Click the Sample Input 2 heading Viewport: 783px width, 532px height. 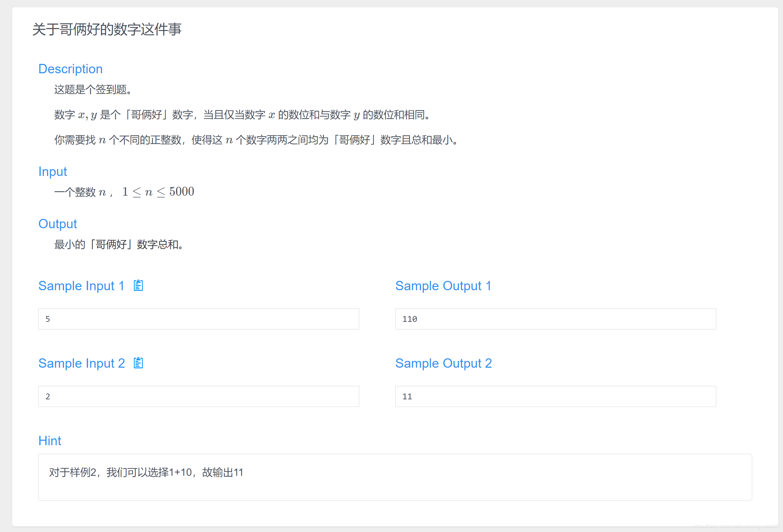tap(82, 363)
